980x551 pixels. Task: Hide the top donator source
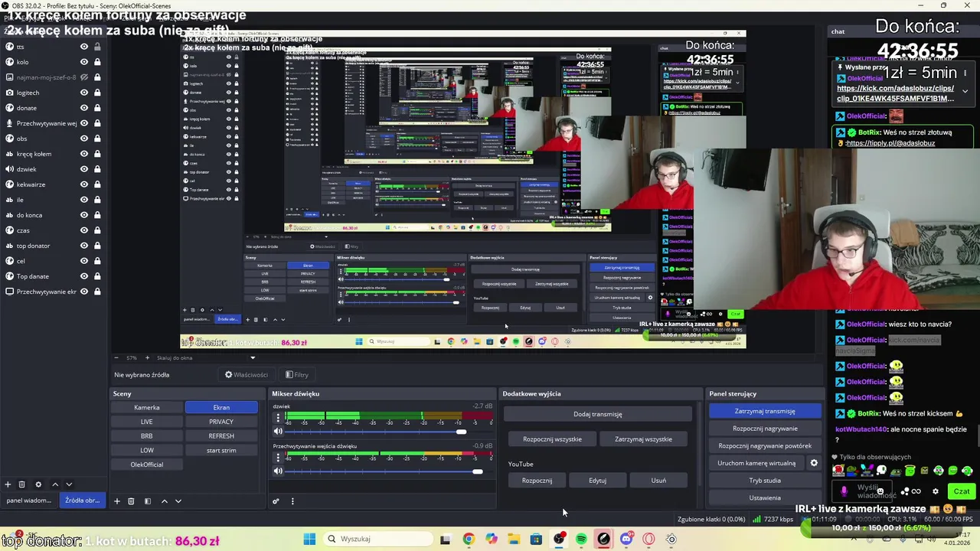click(x=84, y=246)
